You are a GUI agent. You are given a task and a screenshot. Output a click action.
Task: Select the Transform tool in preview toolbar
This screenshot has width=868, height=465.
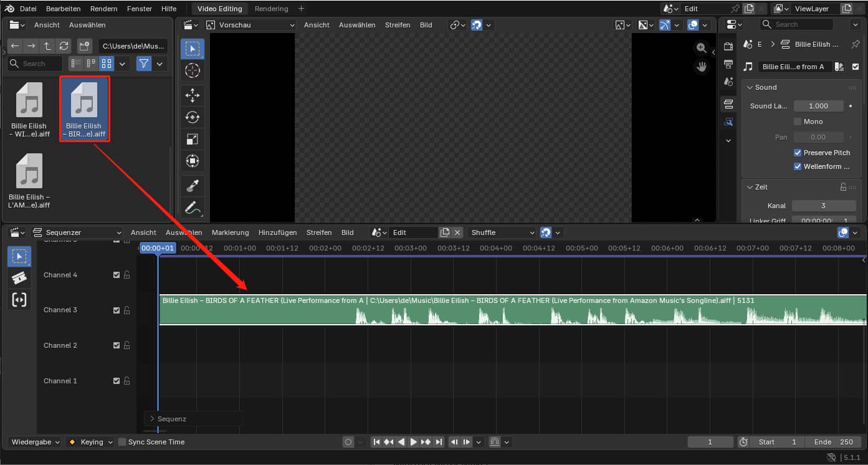tap(192, 161)
